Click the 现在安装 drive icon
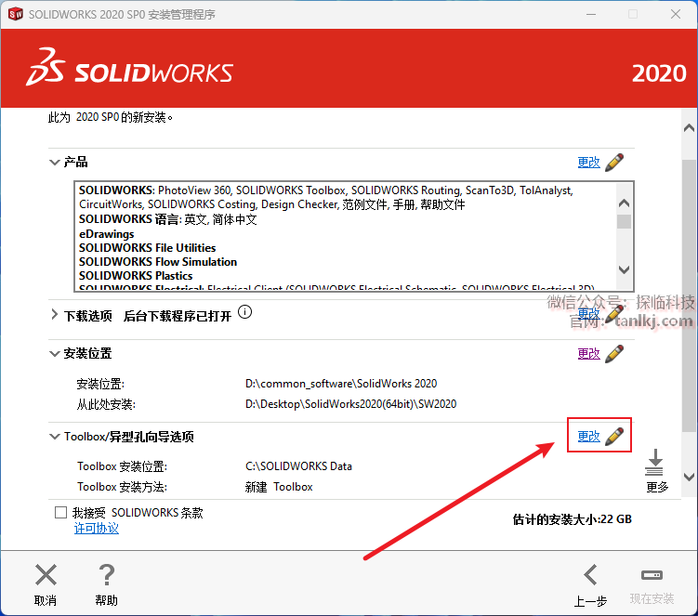Screen dimensions: 698x616 tap(652, 575)
